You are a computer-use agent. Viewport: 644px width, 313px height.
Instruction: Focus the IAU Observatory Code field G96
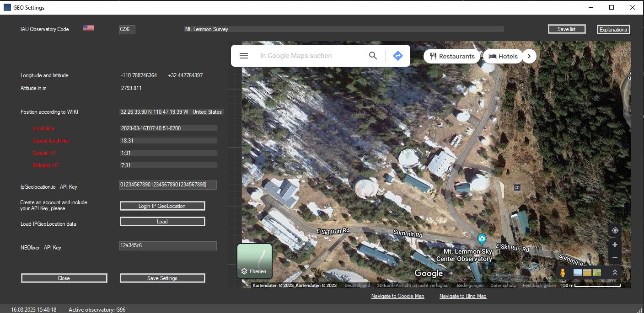click(127, 29)
